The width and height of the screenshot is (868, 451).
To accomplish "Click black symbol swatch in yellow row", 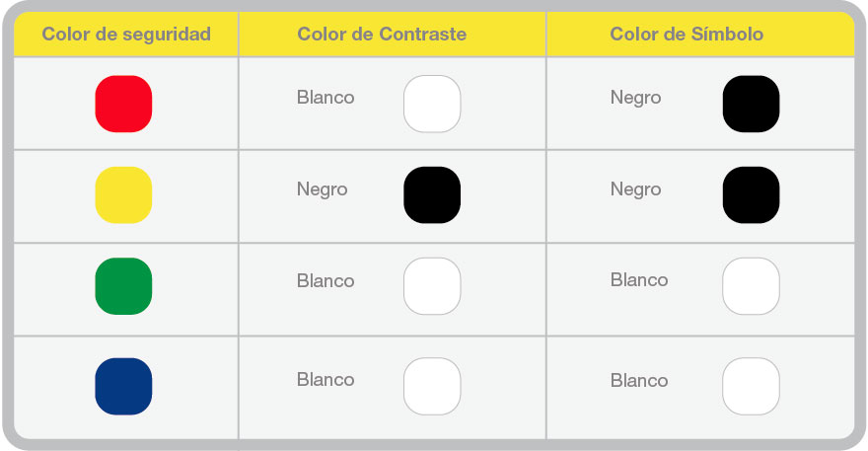I will [x=751, y=194].
